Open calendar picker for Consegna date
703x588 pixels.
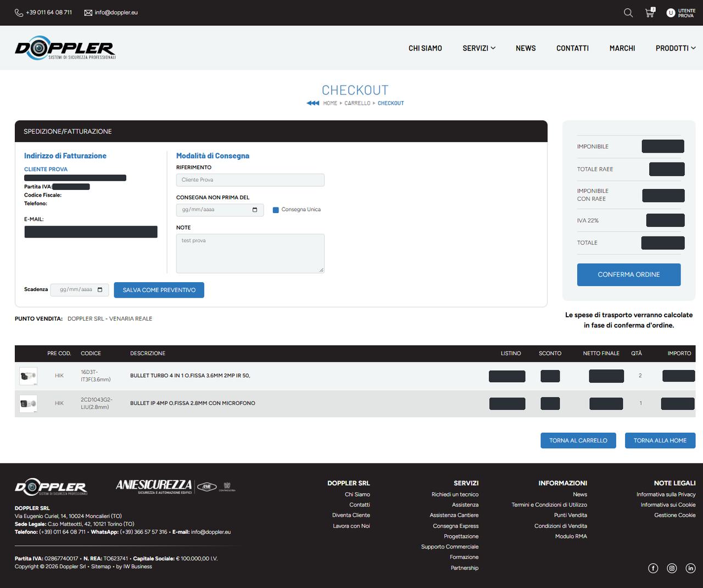tap(255, 210)
